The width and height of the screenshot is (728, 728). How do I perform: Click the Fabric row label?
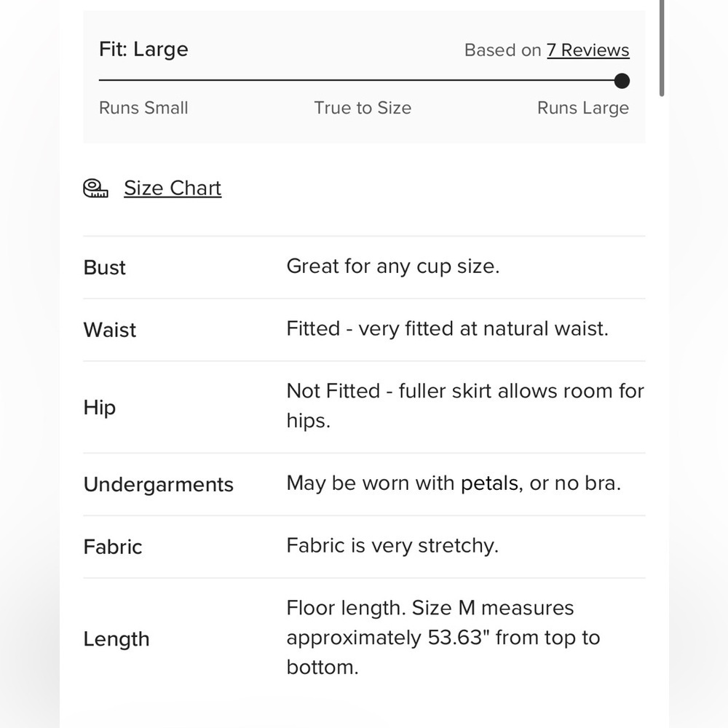[x=113, y=547]
